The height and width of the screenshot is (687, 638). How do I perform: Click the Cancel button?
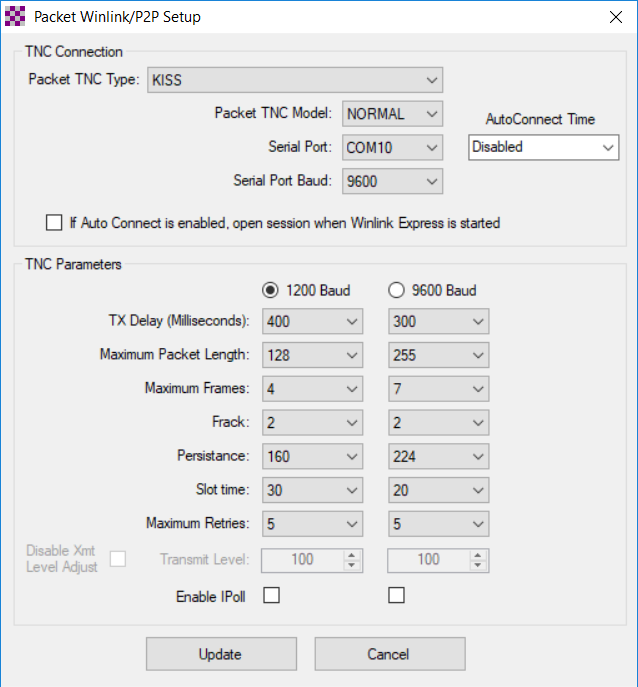(x=389, y=654)
